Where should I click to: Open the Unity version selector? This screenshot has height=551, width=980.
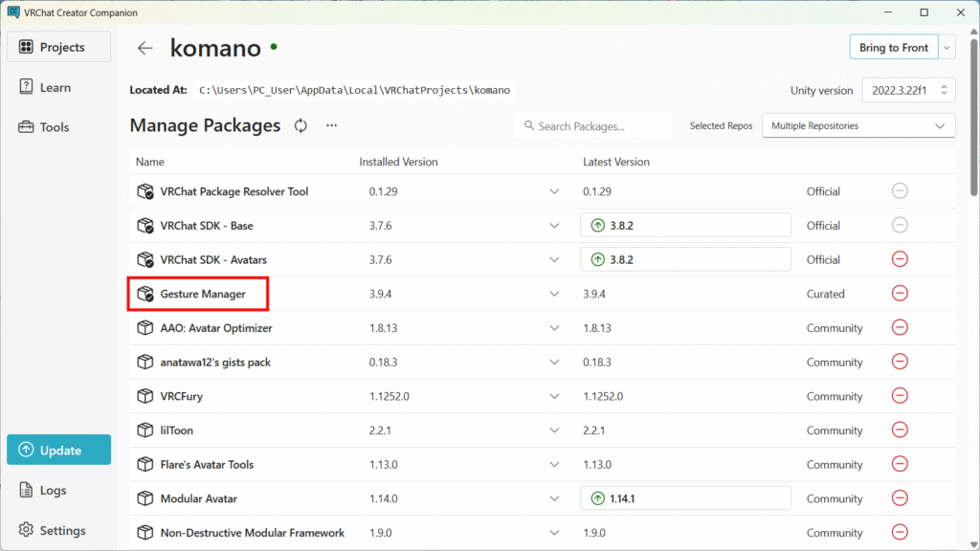(908, 90)
